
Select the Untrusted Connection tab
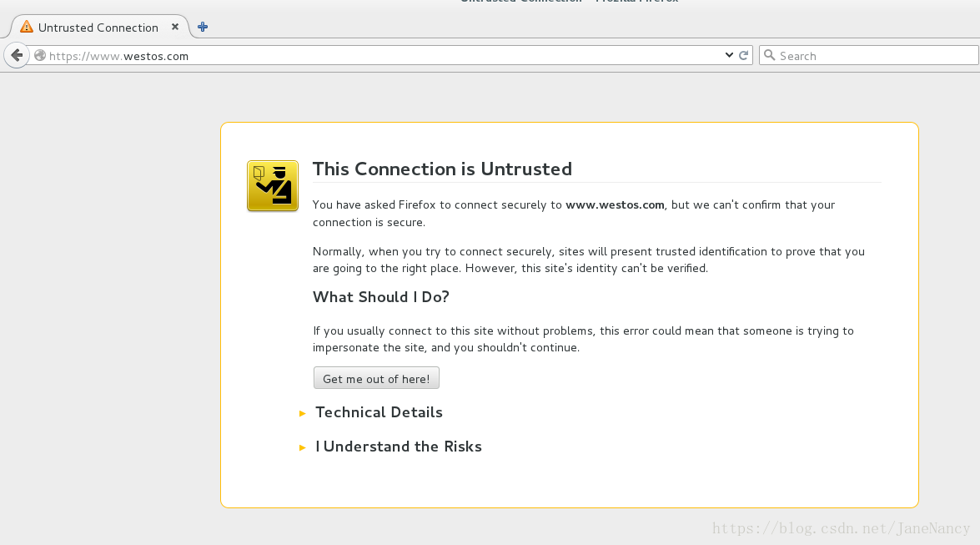[99, 27]
